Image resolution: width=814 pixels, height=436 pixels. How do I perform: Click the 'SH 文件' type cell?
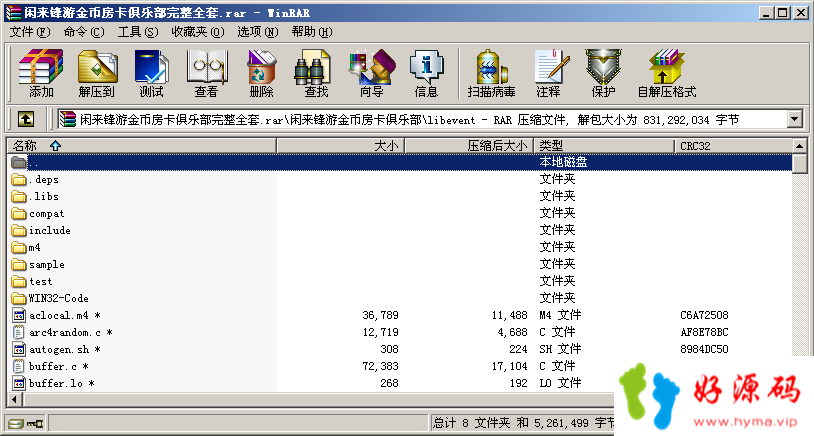click(x=560, y=349)
